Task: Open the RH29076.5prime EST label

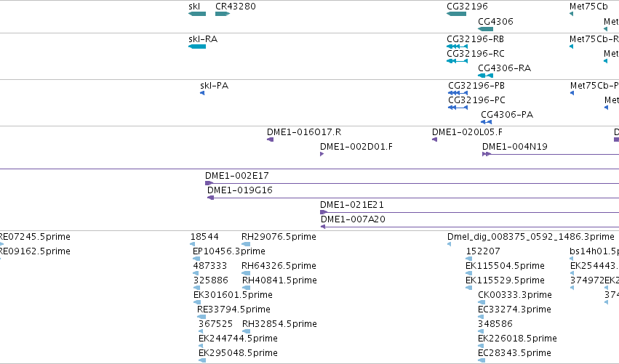Action: (279, 237)
